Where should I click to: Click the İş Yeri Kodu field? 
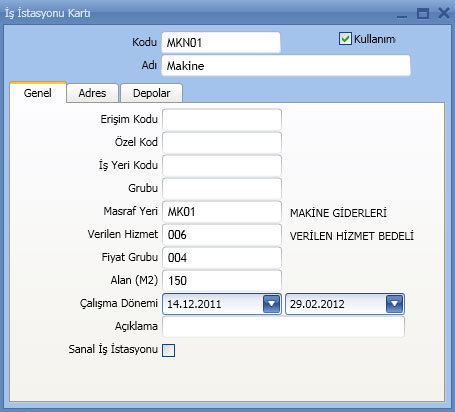(x=222, y=165)
